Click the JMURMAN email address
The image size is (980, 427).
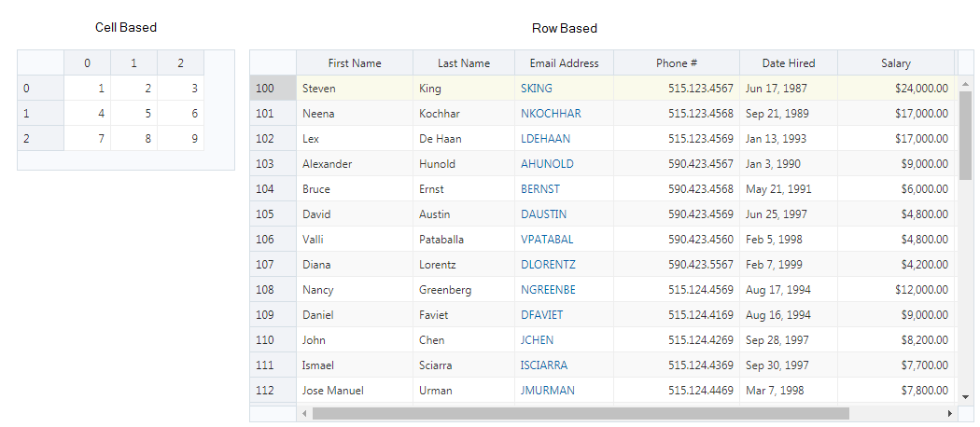(548, 391)
